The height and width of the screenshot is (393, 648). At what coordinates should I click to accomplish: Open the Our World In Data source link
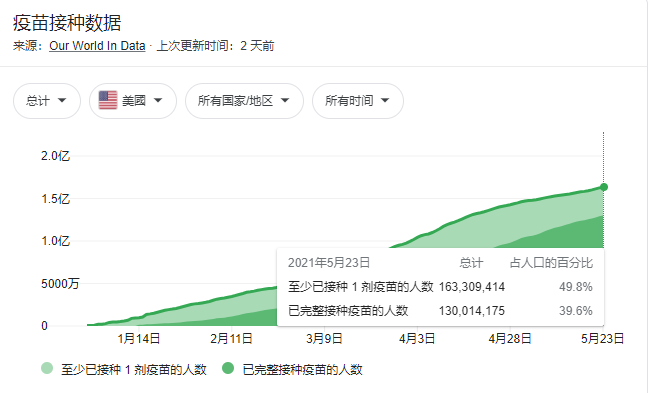(97, 45)
